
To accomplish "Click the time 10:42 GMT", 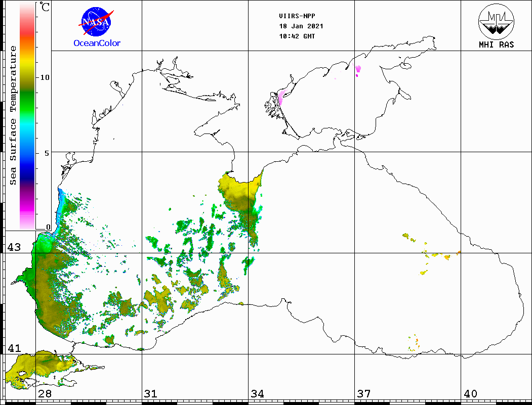I will 297,36.
